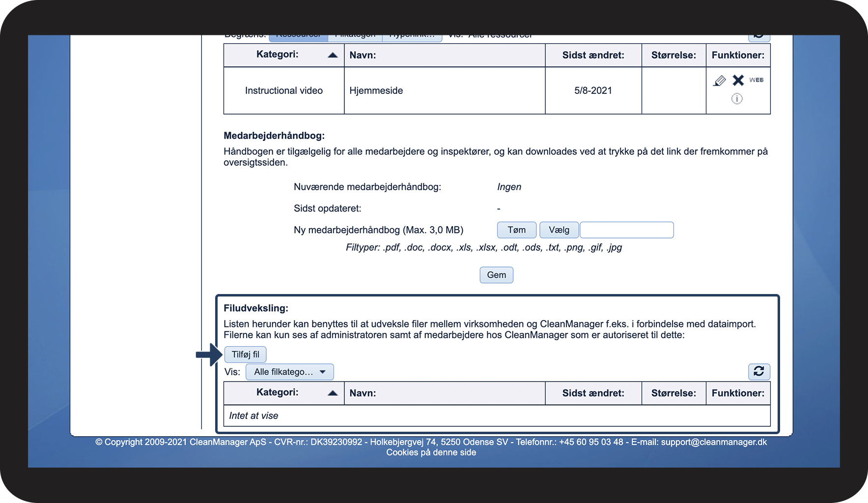
Task: Save the handbook with Gem button
Action: [x=497, y=275]
